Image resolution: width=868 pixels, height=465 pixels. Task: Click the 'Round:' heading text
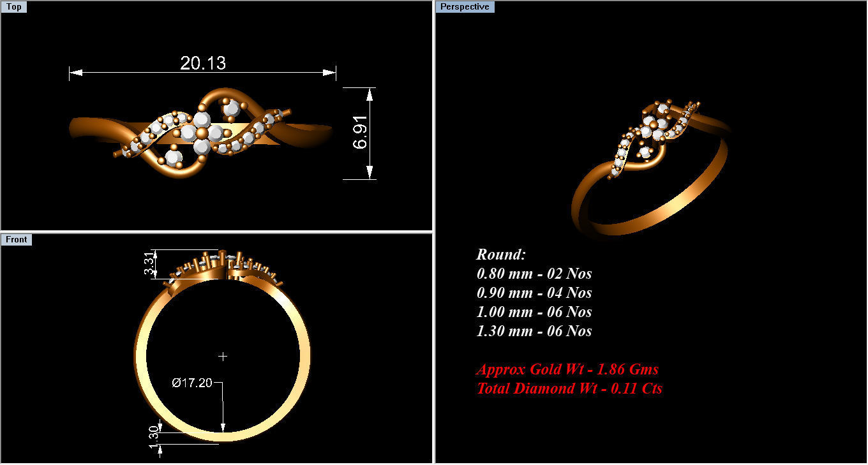[x=501, y=255]
